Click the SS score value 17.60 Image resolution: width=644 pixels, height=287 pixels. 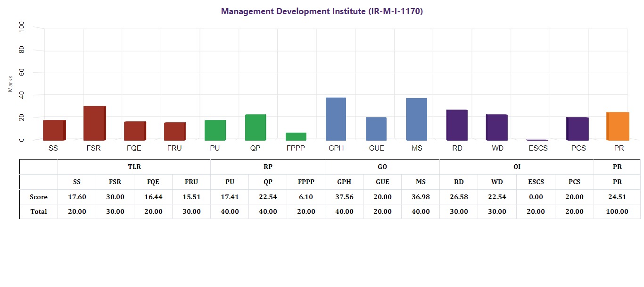(77, 197)
